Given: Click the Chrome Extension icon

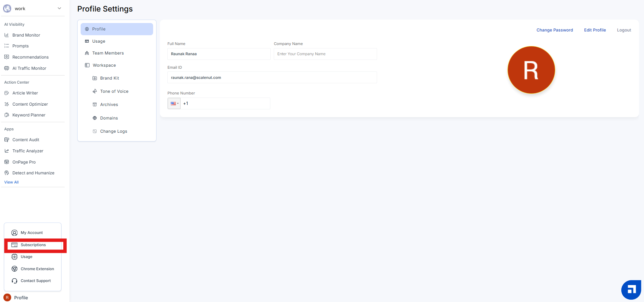Looking at the screenshot, I should 15,269.
